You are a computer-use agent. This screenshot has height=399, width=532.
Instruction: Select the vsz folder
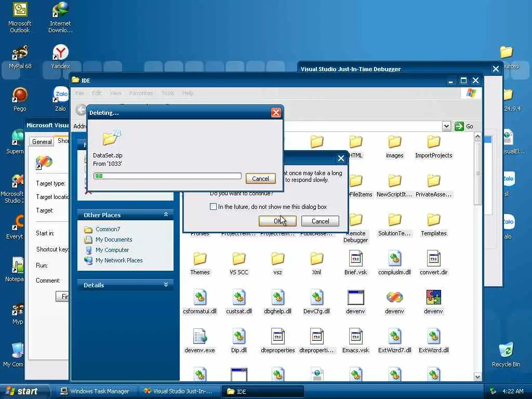pos(277,263)
